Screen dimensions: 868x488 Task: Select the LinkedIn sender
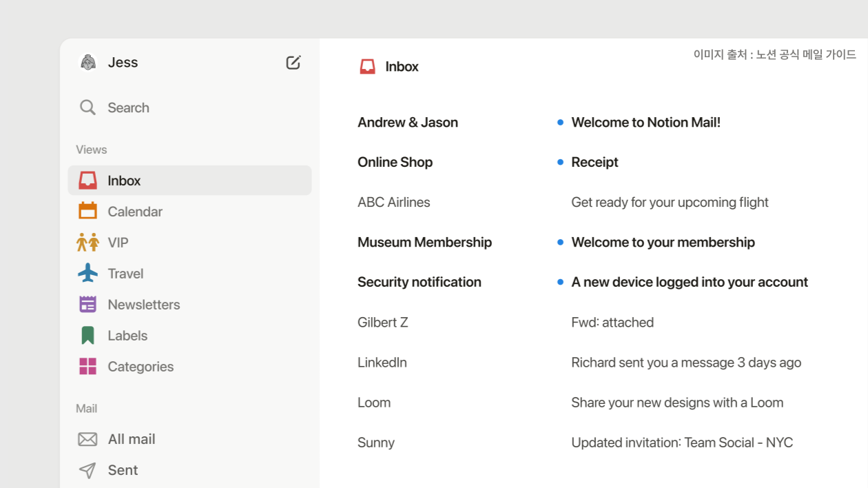coord(382,363)
